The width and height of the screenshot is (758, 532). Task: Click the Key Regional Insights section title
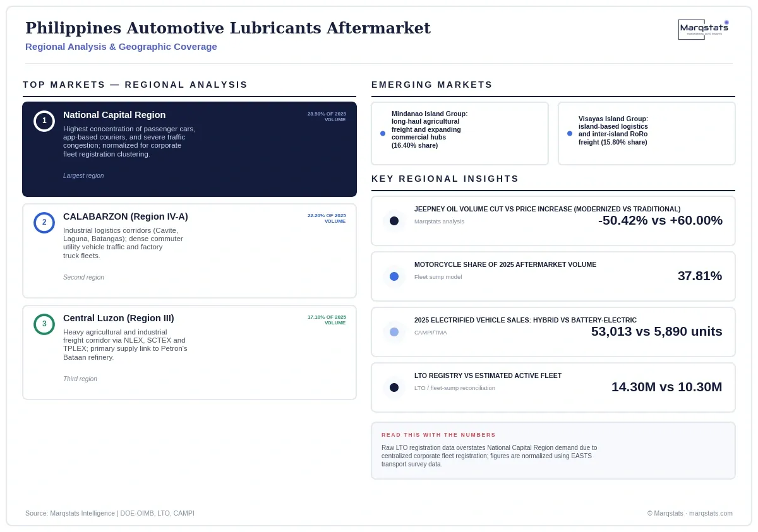pyautogui.click(x=445, y=179)
